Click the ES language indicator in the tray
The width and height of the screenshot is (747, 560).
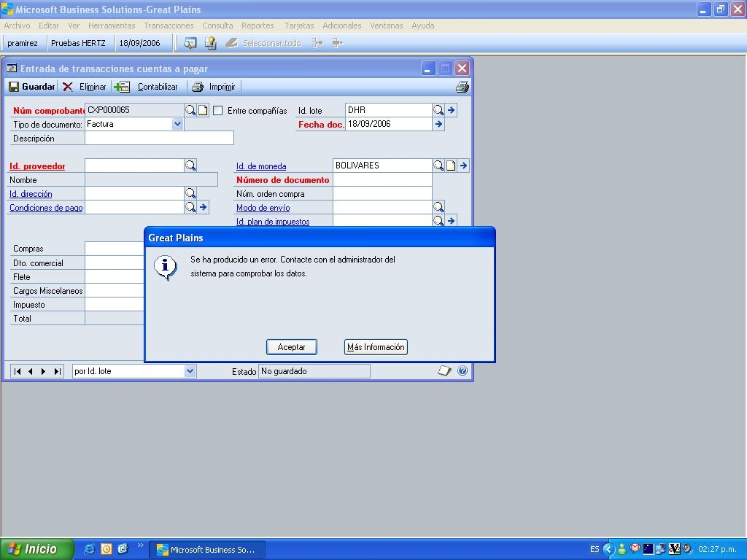click(595, 549)
